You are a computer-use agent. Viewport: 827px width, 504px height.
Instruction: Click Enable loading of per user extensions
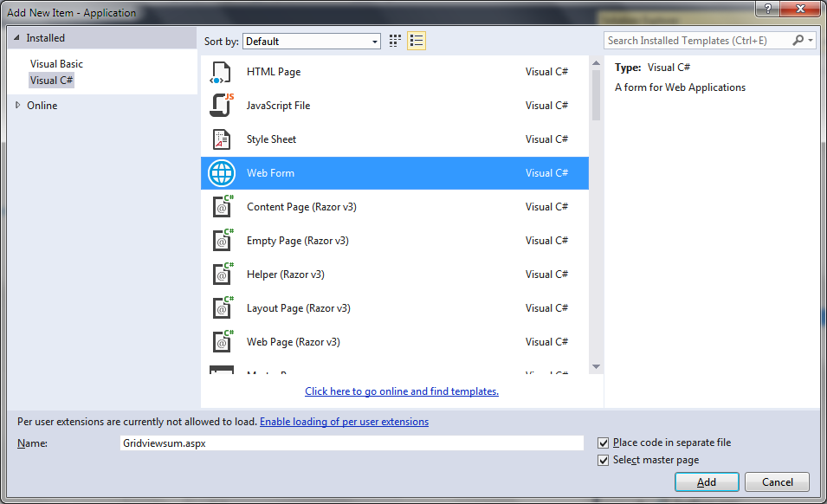[x=344, y=422]
